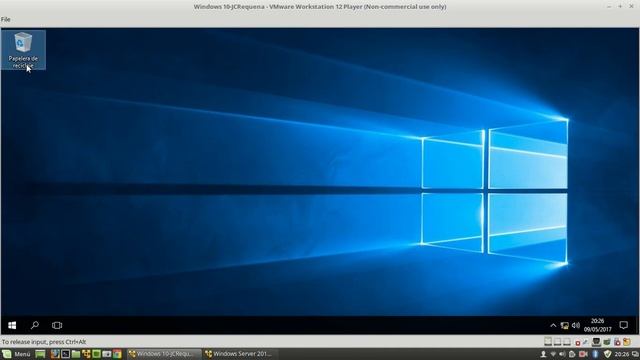Open the Windows Action Center notification icon
This screenshot has width=640, height=360.
pos(623,325)
